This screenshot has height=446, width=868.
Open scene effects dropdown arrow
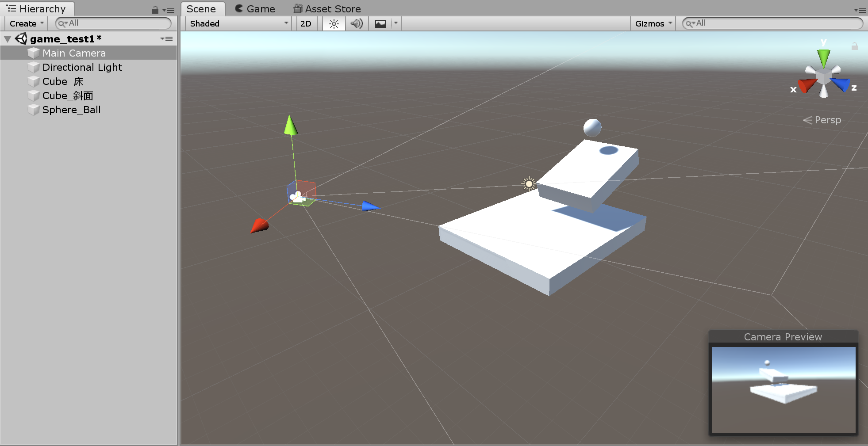pos(396,23)
